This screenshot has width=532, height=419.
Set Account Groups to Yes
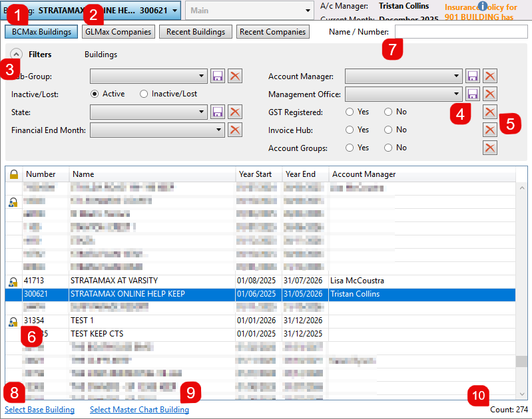pos(350,148)
